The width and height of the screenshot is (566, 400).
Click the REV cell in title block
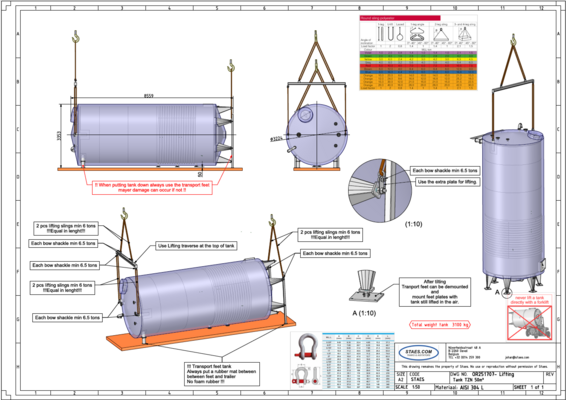550,377
